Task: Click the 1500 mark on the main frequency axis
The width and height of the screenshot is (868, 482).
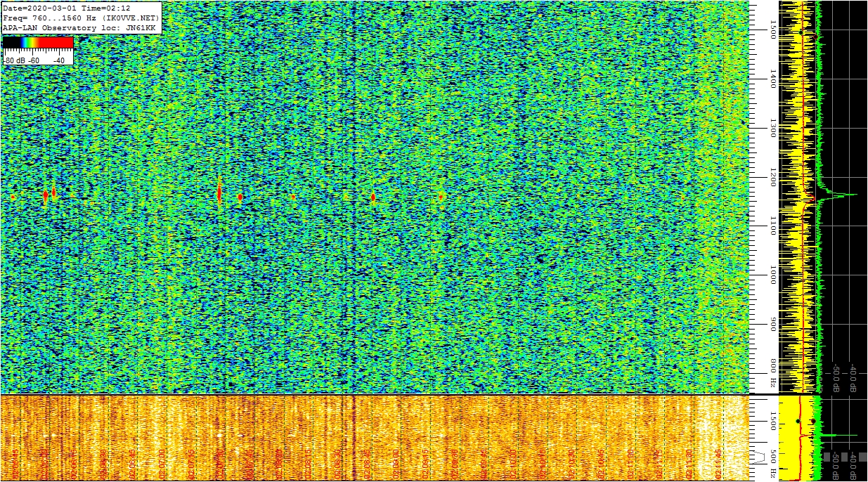Action: click(773, 30)
